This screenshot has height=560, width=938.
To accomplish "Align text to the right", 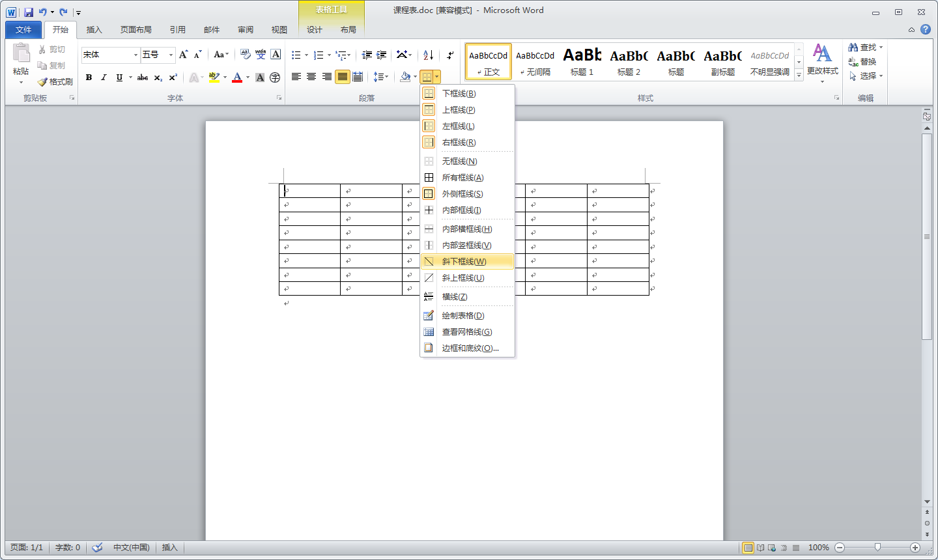I will click(327, 77).
